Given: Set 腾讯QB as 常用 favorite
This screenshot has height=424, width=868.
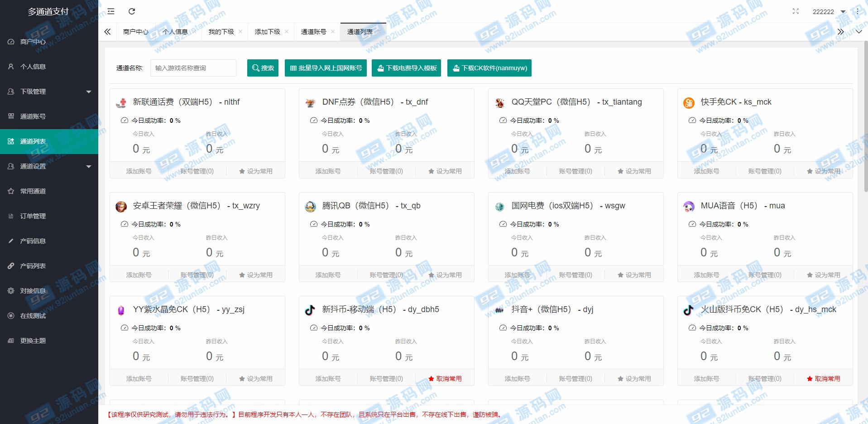Looking at the screenshot, I should tap(445, 275).
